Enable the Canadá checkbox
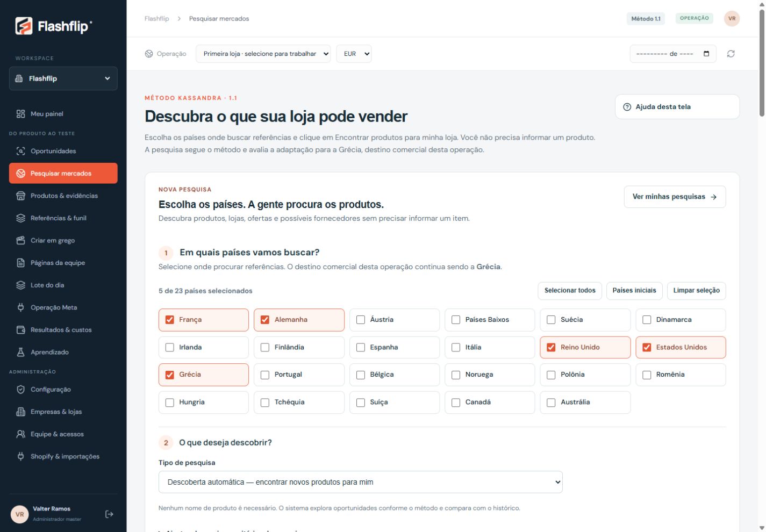Screen dimensions: 766x532 (x=456, y=402)
